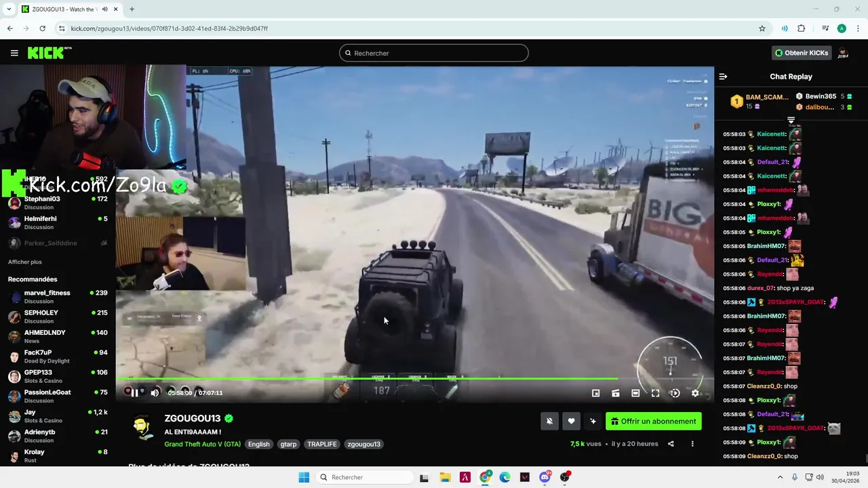
Task: Open AHMEDLNDY recommended channel
Action: click(58, 336)
